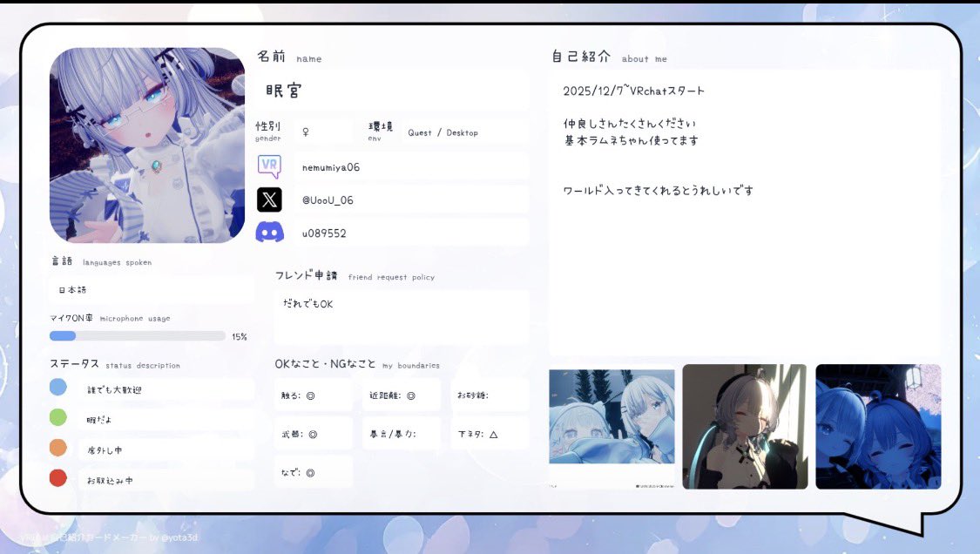Click the X (Twitter) logo icon
This screenshot has width=980, height=554.
point(269,199)
